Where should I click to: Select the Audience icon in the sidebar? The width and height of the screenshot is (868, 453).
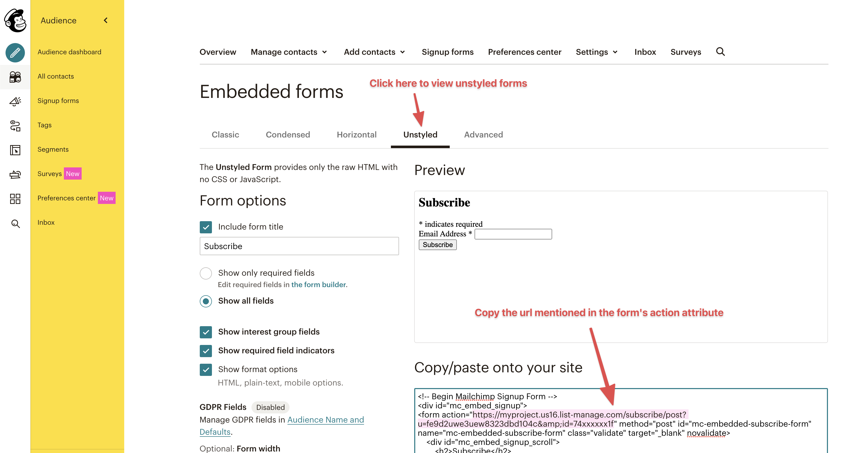[15, 77]
